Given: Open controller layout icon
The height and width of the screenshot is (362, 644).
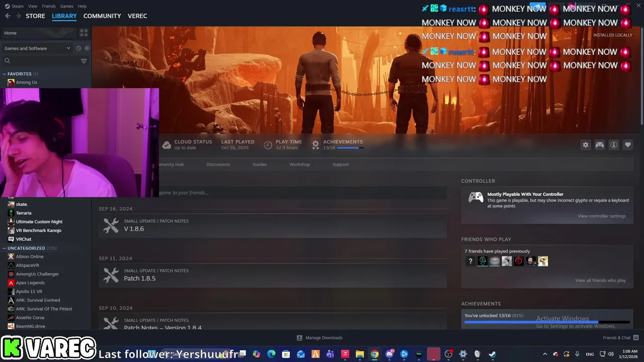Looking at the screenshot, I should pos(600,145).
